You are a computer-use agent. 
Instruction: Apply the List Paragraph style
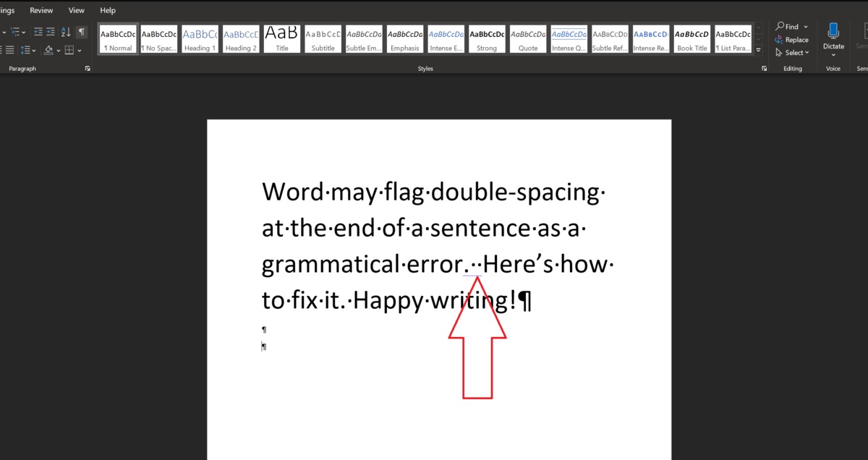click(x=733, y=39)
